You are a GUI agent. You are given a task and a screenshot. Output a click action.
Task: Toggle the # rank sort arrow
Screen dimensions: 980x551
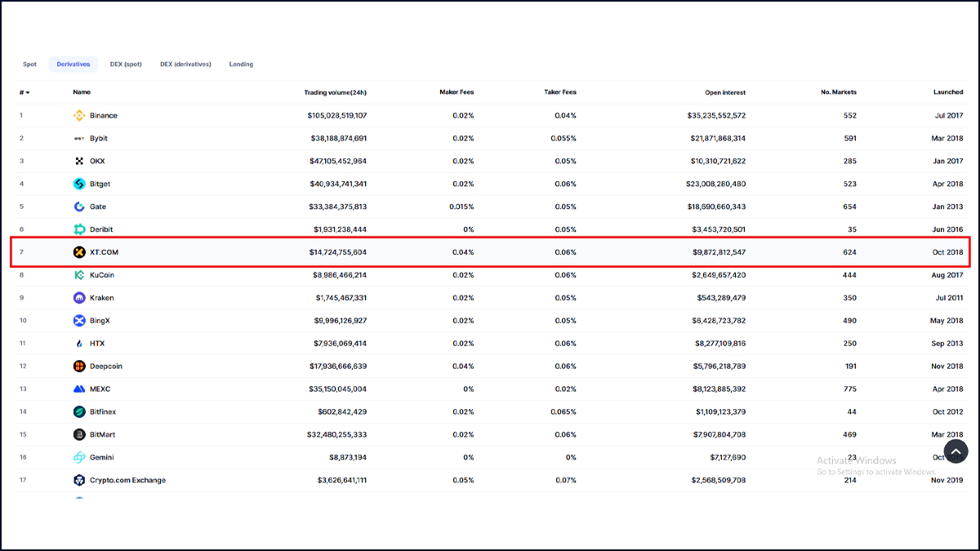click(28, 93)
